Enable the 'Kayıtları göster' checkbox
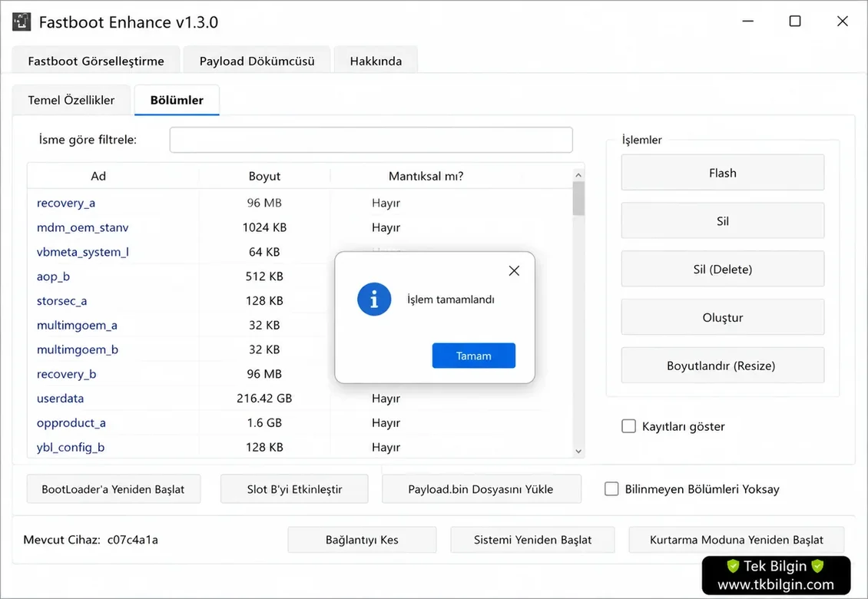Viewport: 868px width, 599px height. tap(629, 426)
